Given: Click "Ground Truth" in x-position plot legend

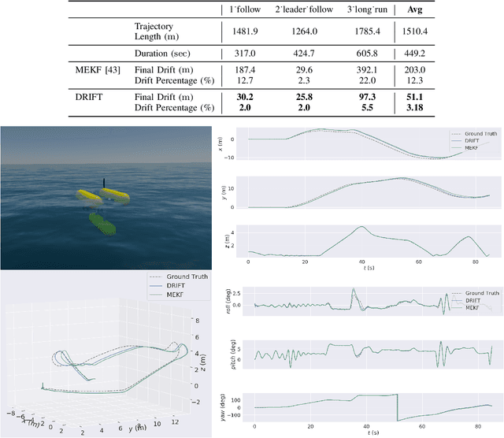Looking at the screenshot, I should point(481,133).
